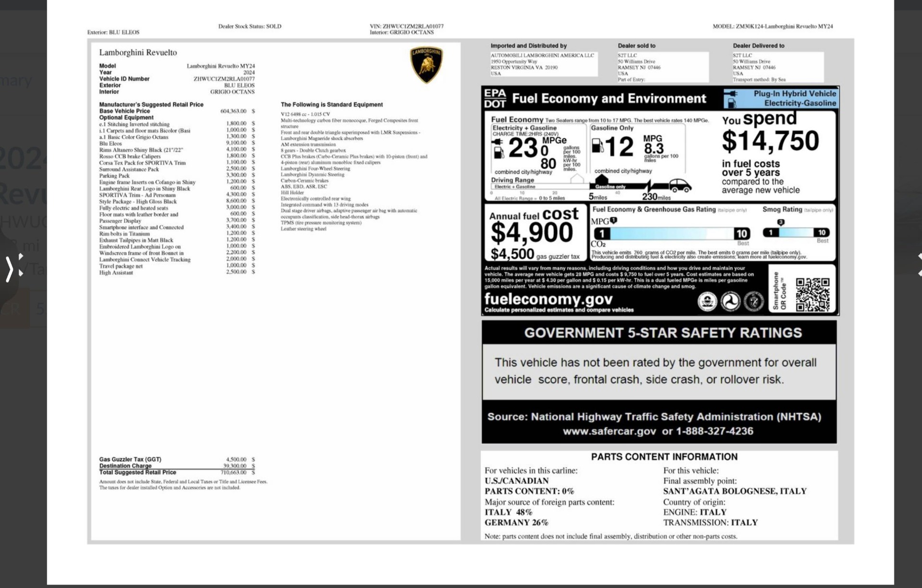Click the Total Suggested Retail Price line
The height and width of the screenshot is (588, 922).
[x=138, y=472]
